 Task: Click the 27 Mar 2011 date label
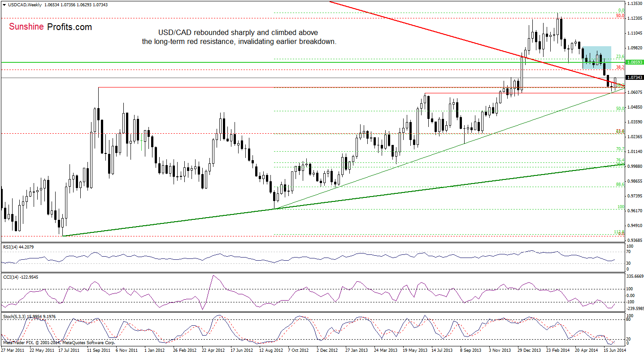[x=13, y=349]
